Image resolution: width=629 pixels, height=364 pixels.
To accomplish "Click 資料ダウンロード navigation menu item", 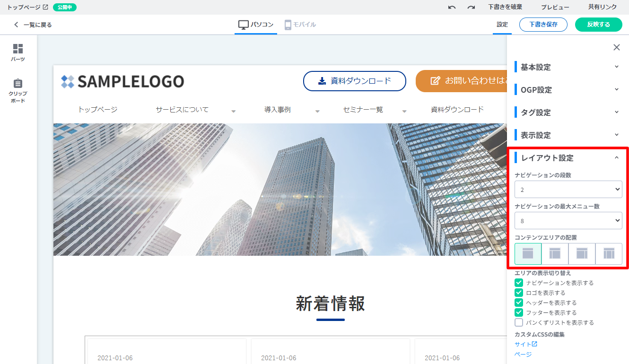I will (457, 110).
